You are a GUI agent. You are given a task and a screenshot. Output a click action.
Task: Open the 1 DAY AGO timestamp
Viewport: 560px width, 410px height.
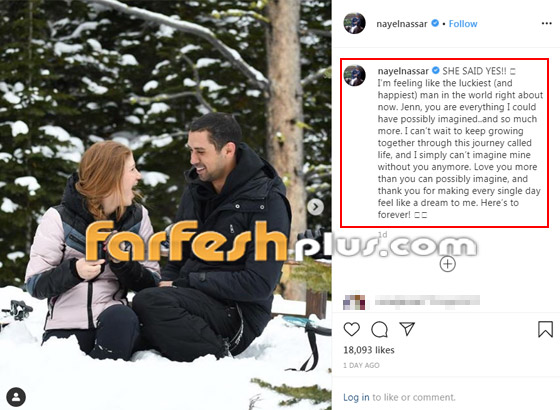pyautogui.click(x=361, y=365)
